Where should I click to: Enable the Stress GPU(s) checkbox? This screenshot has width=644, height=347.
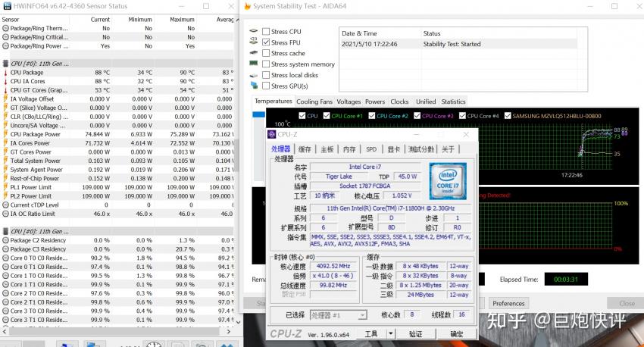(x=266, y=86)
